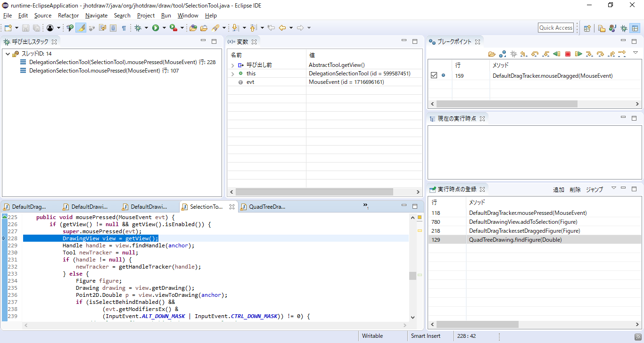Image resolution: width=644 pixels, height=343 pixels.
Task: Click the highlighted active perspective icon
Action: [x=635, y=28]
